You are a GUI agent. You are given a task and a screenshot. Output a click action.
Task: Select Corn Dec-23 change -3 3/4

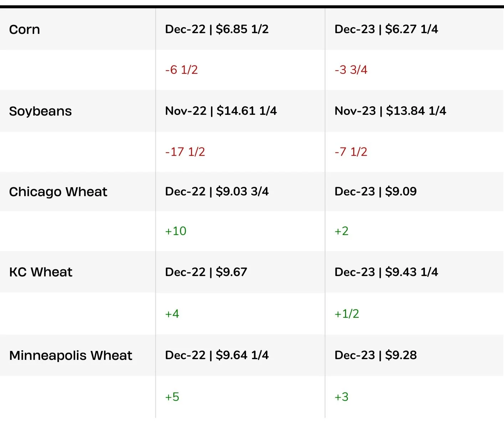tap(351, 70)
